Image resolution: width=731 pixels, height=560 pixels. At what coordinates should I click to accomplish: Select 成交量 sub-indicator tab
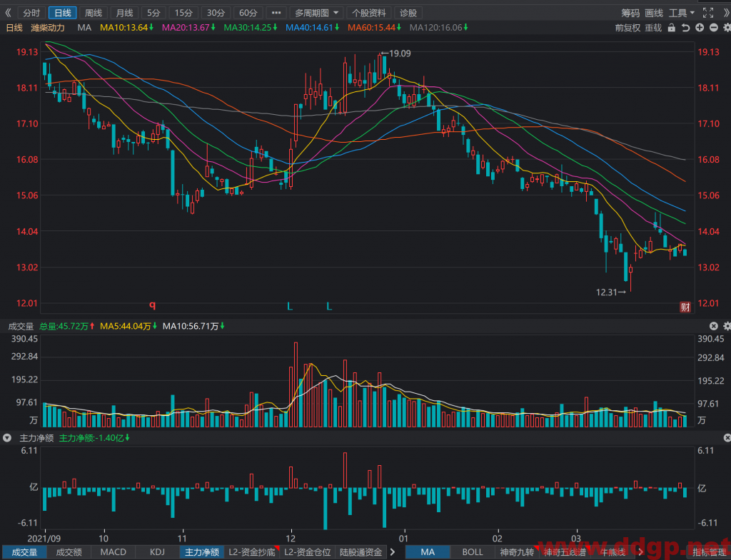(24, 552)
